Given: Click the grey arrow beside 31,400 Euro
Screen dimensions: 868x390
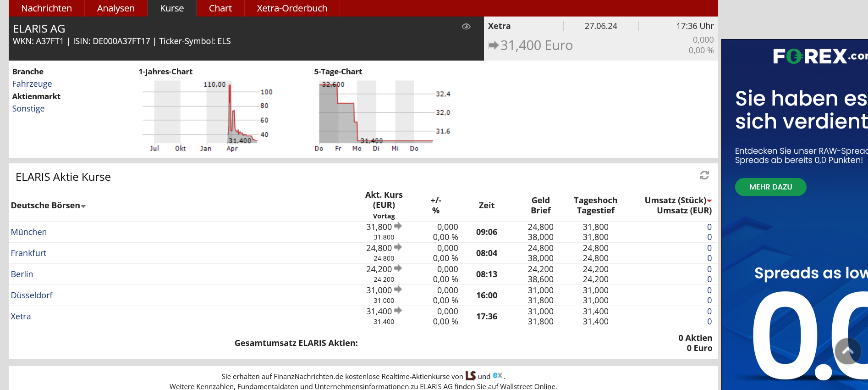Looking at the screenshot, I should pyautogui.click(x=493, y=45).
